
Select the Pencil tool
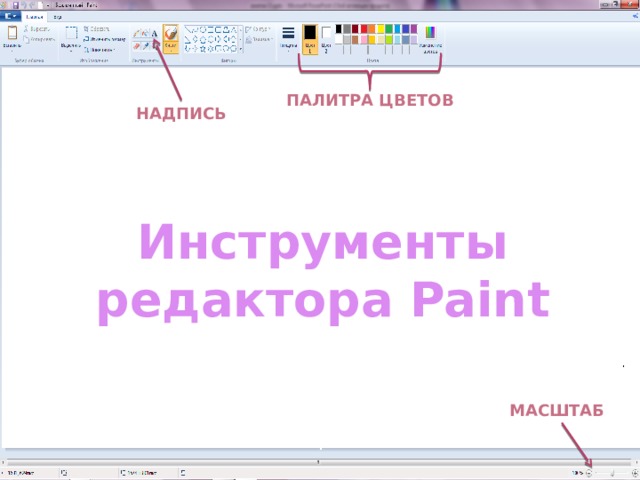pos(137,33)
